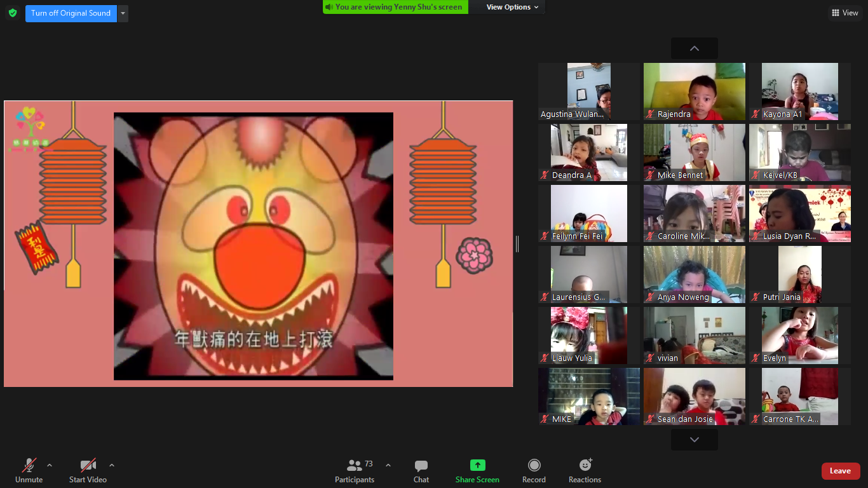Click muted mic icon on Carrone TK tile

tap(756, 419)
